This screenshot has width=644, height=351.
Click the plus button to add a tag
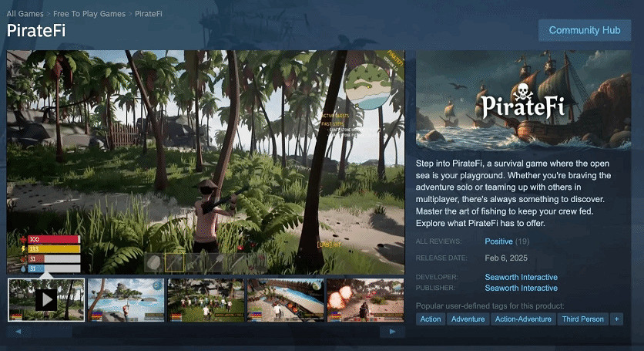click(x=616, y=319)
